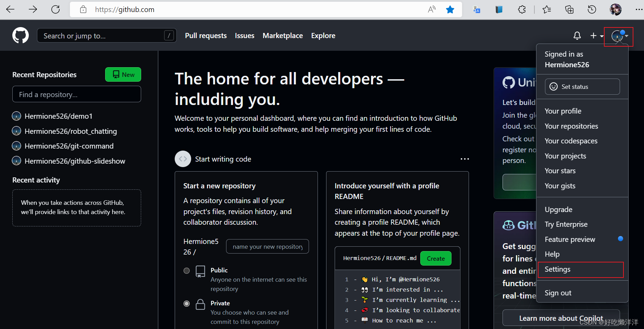Image resolution: width=644 pixels, height=329 pixels.
Task: Open the three-dot menu for Start writing code
Action: point(465,159)
